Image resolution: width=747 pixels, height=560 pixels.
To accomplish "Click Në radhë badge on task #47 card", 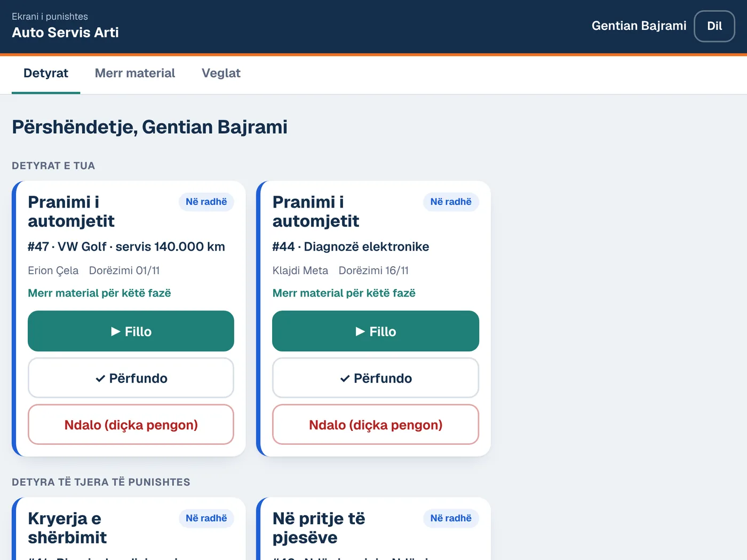I will point(206,202).
